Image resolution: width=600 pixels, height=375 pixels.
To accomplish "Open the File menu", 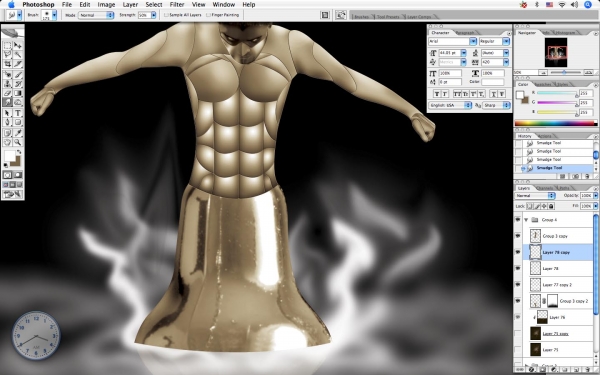I will (67, 5).
